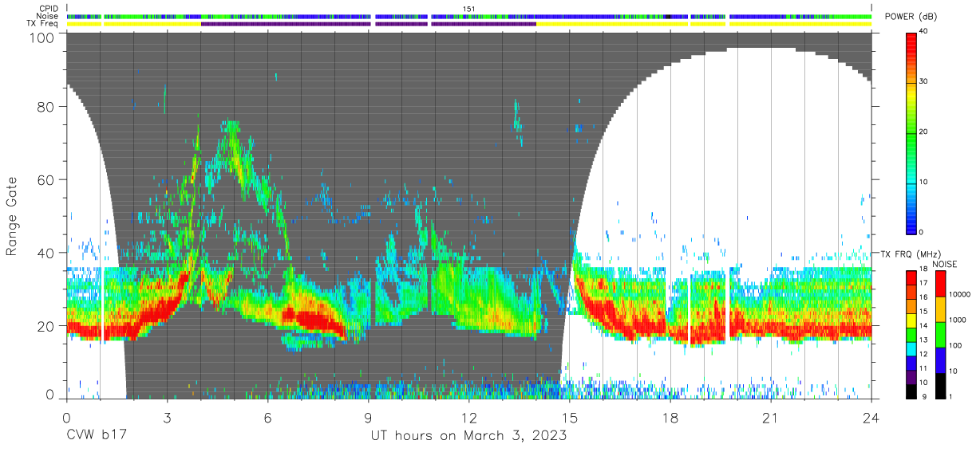Click the 'TX FRQ (MHz)' legend title
The image size is (980, 452).
click(x=911, y=254)
